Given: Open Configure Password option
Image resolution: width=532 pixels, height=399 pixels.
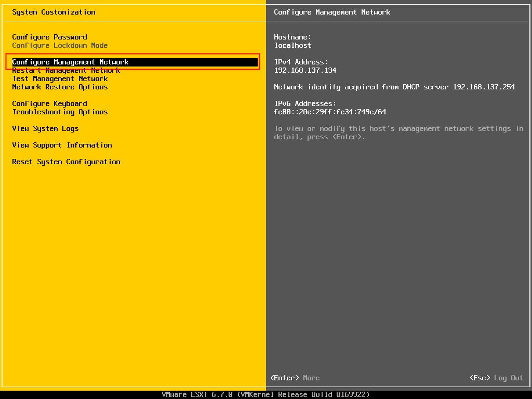Looking at the screenshot, I should pos(49,37).
